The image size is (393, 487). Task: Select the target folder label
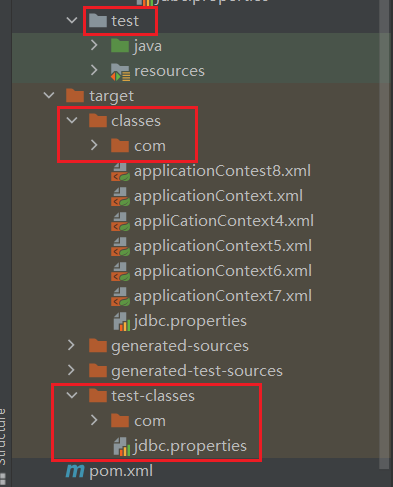coord(112,96)
